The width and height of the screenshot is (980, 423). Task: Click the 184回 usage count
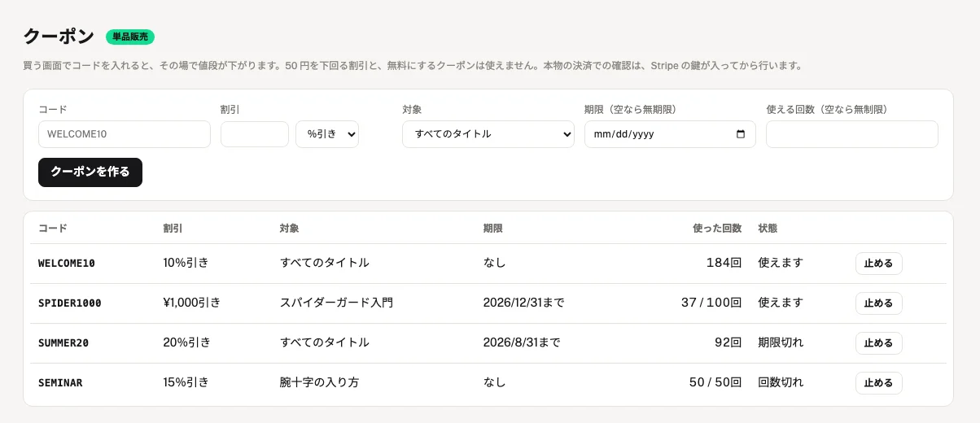[x=724, y=263]
